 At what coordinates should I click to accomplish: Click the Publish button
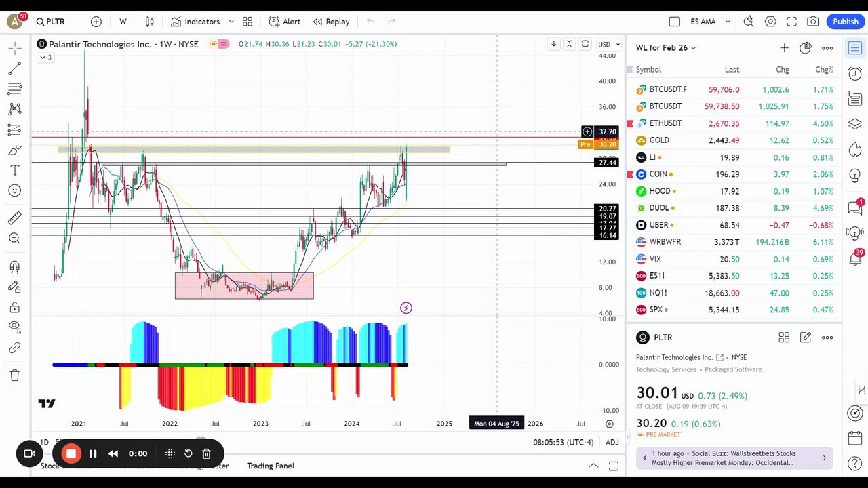(x=846, y=22)
